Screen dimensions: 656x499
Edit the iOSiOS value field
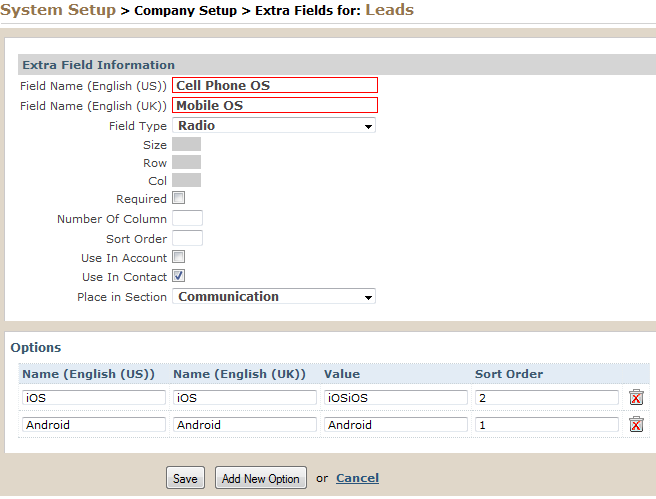(x=396, y=398)
